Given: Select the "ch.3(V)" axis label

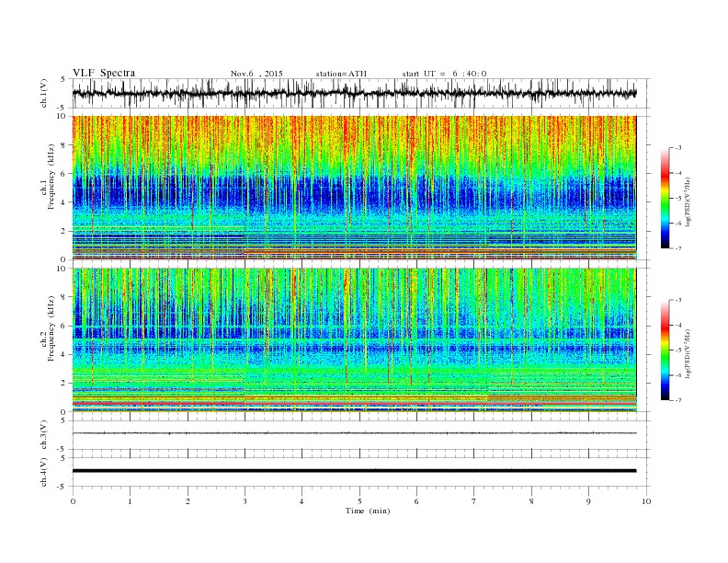Looking at the screenshot, I should (x=44, y=435).
